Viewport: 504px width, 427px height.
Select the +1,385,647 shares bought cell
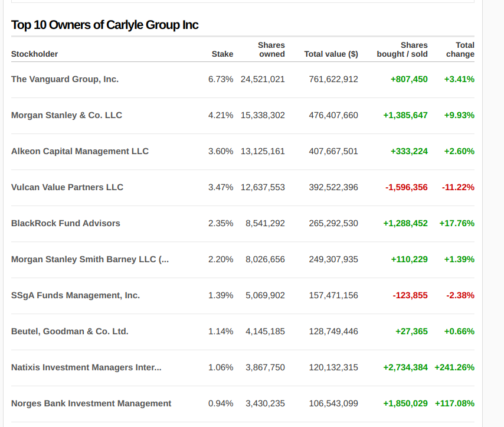405,115
